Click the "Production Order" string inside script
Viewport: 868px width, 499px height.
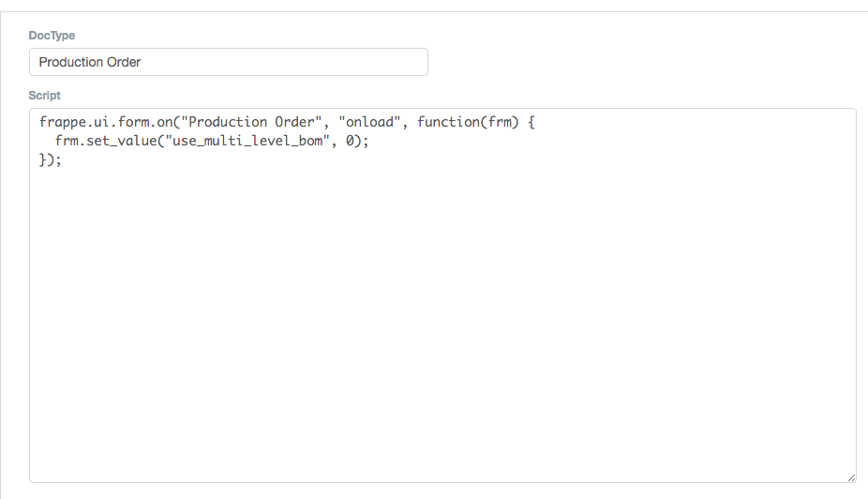coord(251,122)
